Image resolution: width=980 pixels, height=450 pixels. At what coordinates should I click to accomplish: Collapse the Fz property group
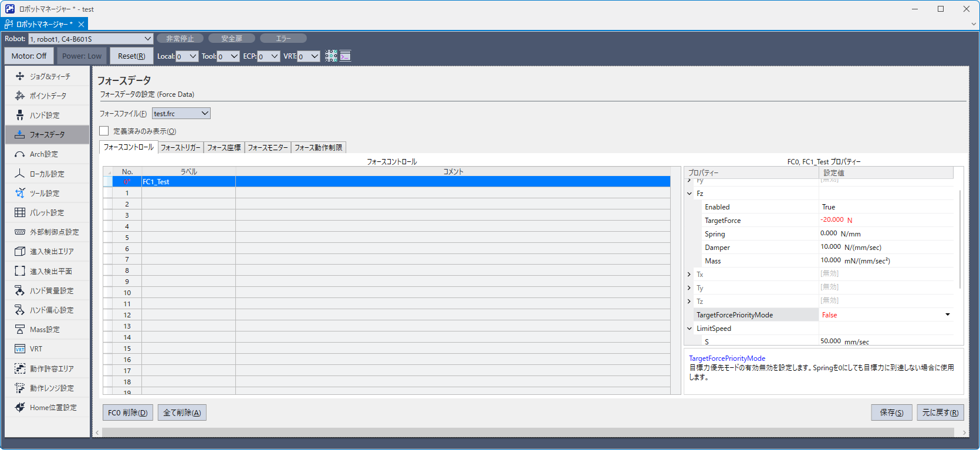pyautogui.click(x=689, y=194)
